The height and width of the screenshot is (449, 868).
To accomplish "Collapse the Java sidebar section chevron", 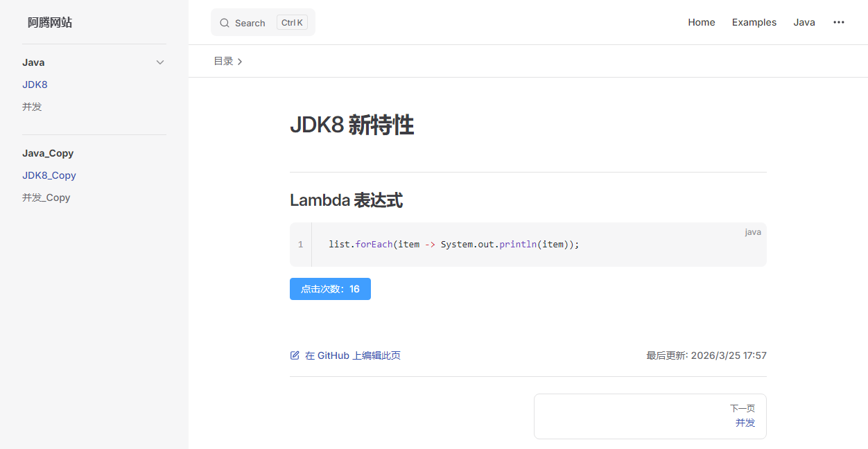I will tap(160, 62).
